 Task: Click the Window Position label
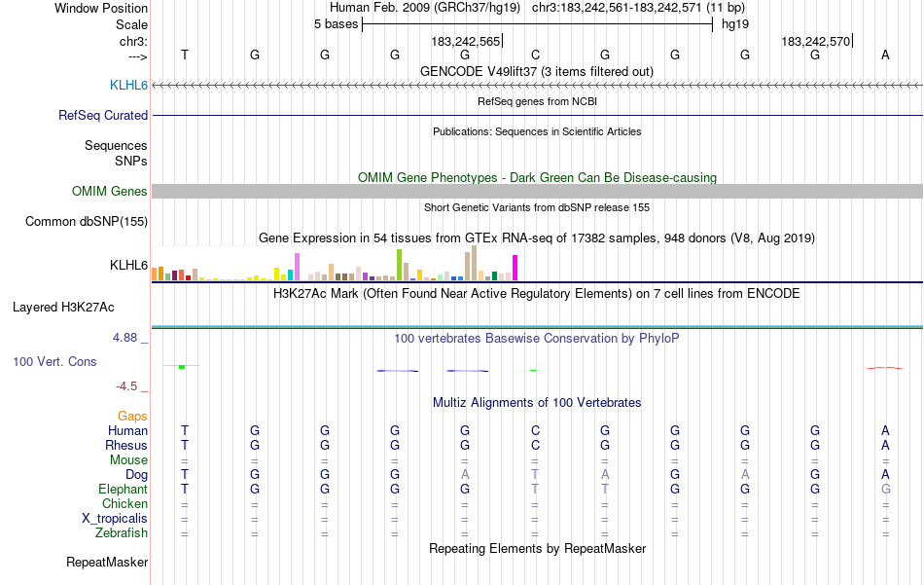pyautogui.click(x=101, y=8)
